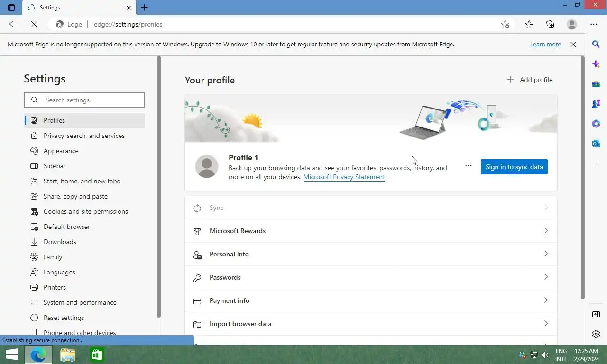607x364 pixels.
Task: Add this page to favorites star icon
Action: (x=505, y=24)
